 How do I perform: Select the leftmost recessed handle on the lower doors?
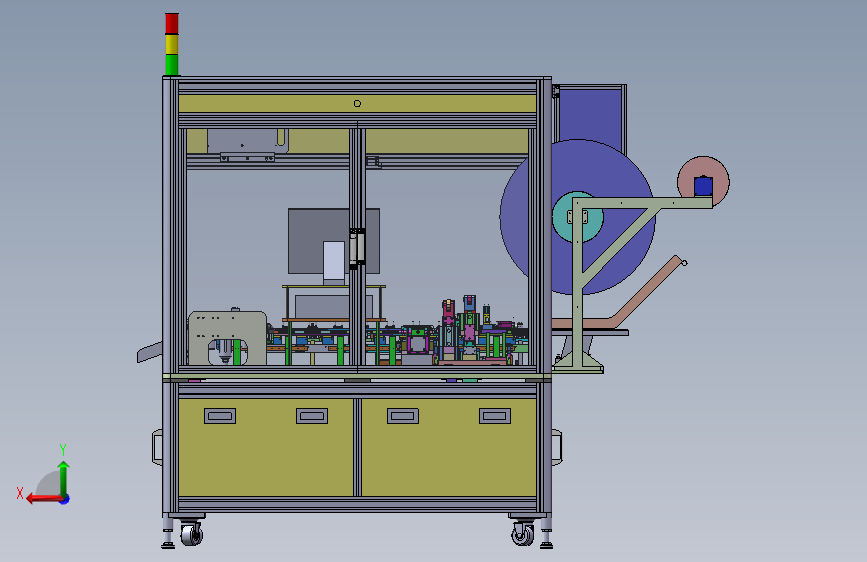click(220, 416)
